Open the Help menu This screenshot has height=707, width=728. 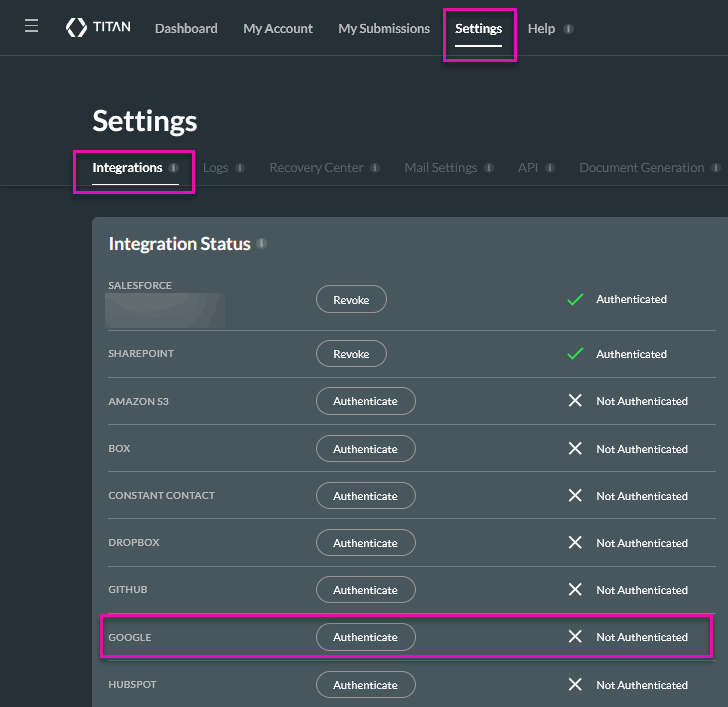click(541, 29)
